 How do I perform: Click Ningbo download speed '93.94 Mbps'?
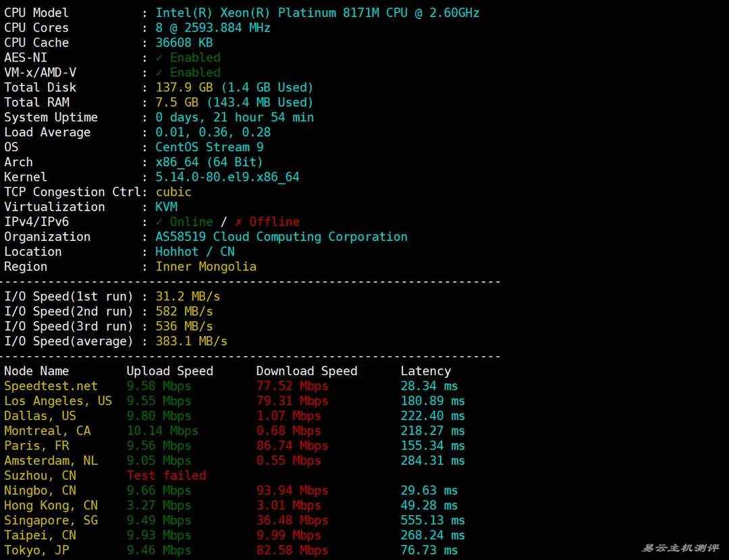click(292, 491)
